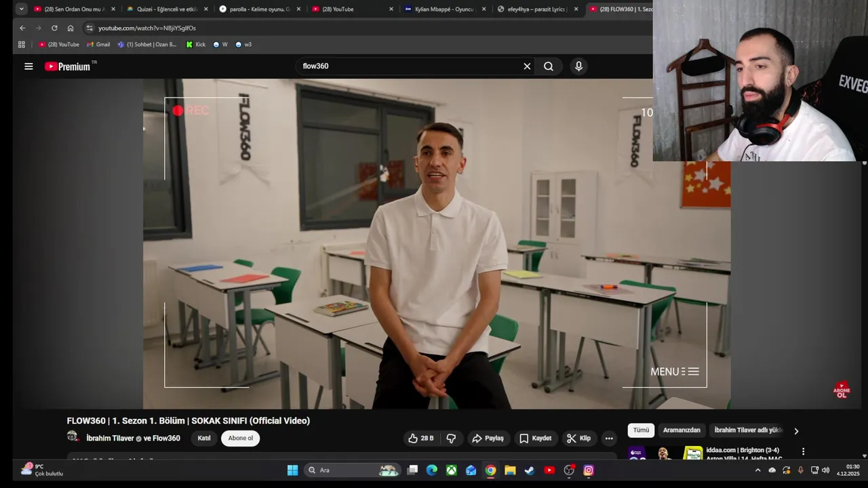
Task: Open the clock and date showing 01:30
Action: 848,470
